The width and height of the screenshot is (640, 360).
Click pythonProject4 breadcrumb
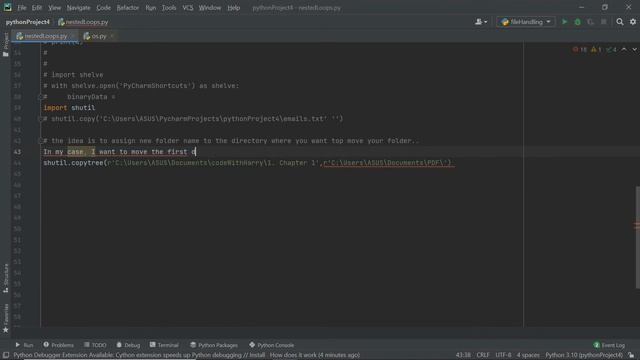[27, 22]
